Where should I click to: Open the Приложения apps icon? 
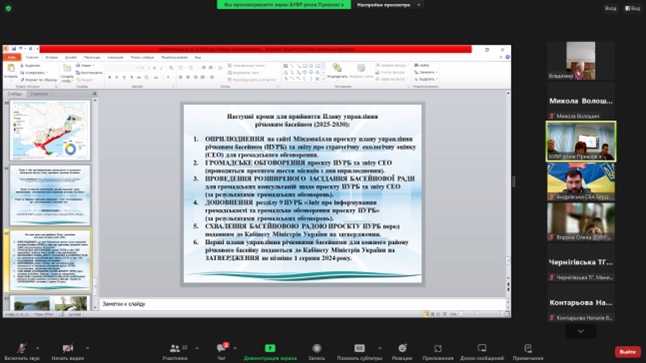[438, 349]
